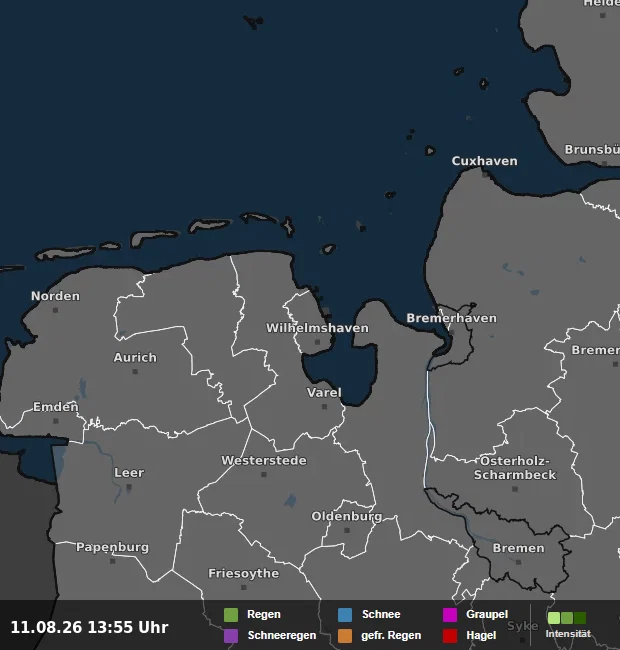
Task: Click the timestamp 11.08.26 13:55 Uhr
Action: tap(90, 627)
